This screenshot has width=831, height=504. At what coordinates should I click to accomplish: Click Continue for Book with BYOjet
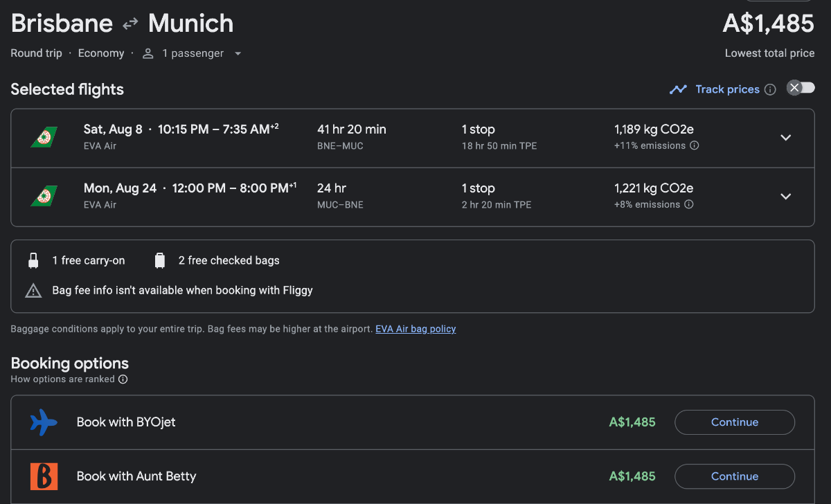point(734,422)
